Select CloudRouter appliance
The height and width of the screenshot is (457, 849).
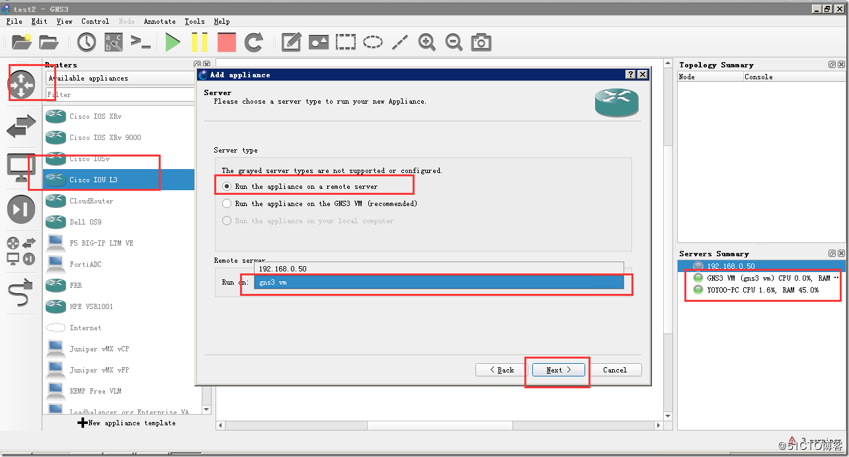click(x=119, y=200)
